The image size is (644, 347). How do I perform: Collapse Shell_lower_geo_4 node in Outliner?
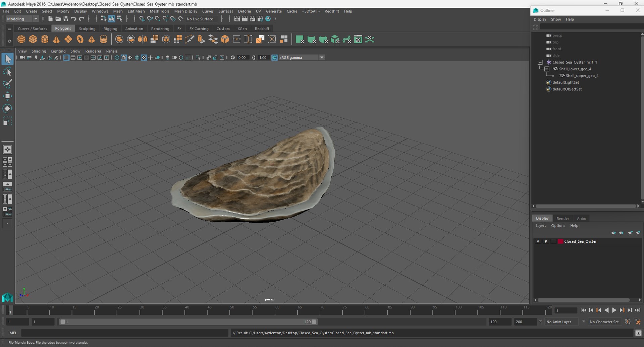[547, 69]
